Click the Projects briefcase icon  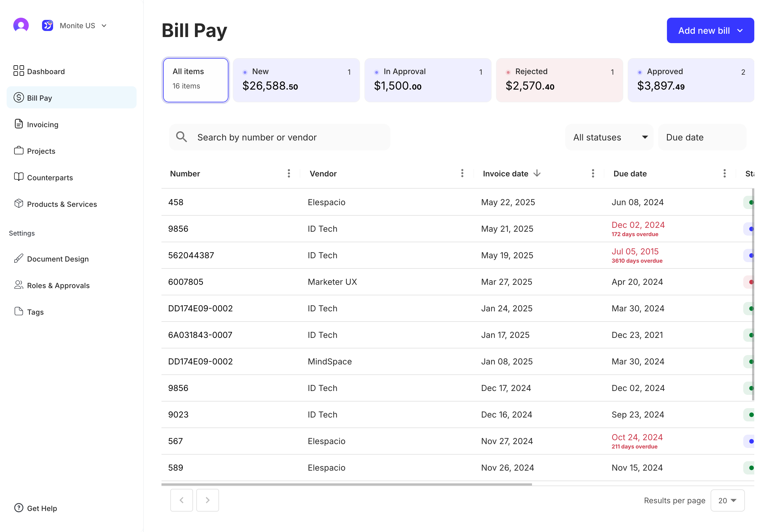[19, 151]
